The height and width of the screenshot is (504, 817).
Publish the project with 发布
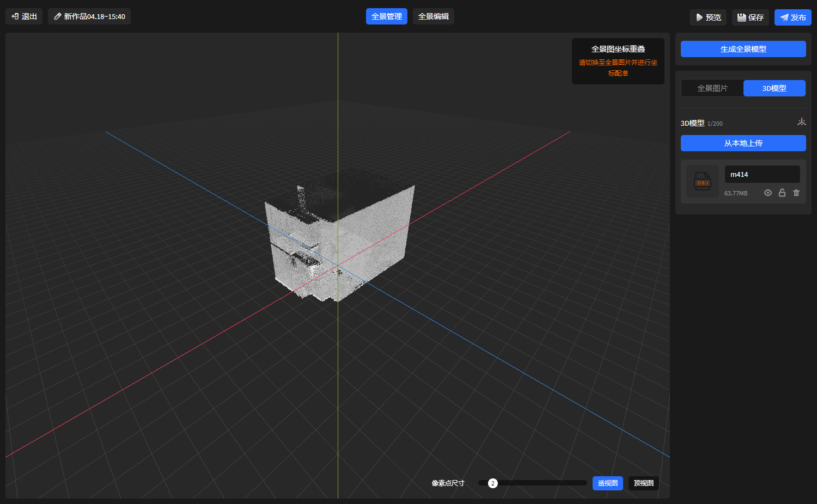click(792, 17)
